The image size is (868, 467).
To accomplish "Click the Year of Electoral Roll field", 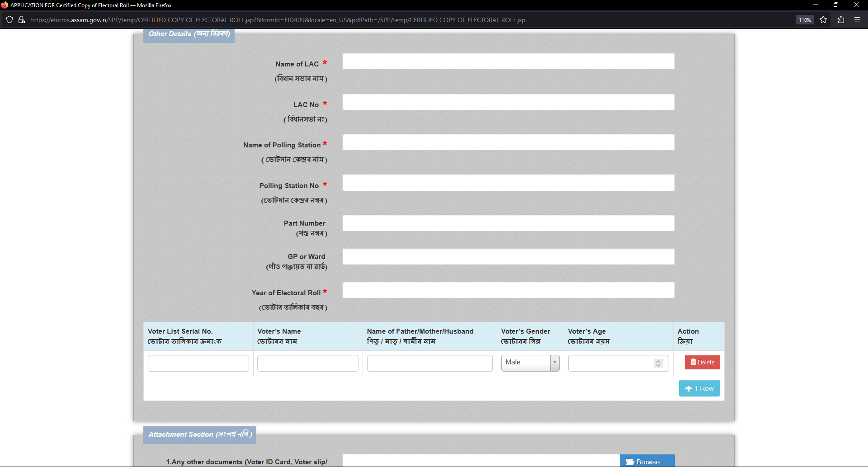I will (x=508, y=290).
